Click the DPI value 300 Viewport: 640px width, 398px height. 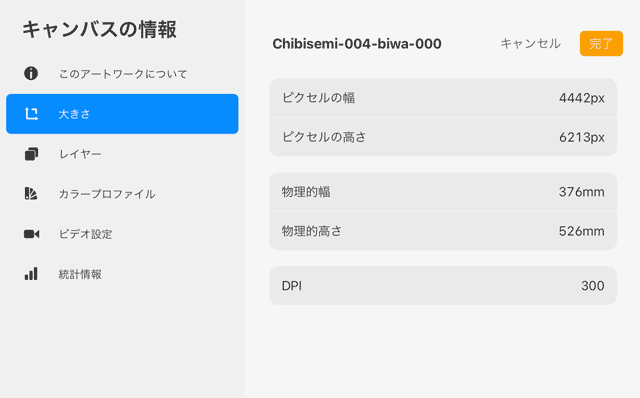tap(593, 286)
